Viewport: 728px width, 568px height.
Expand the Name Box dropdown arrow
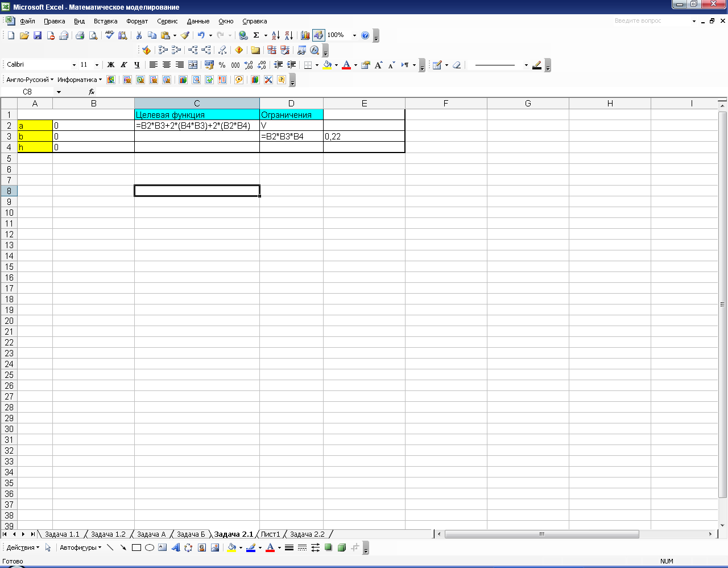[59, 92]
